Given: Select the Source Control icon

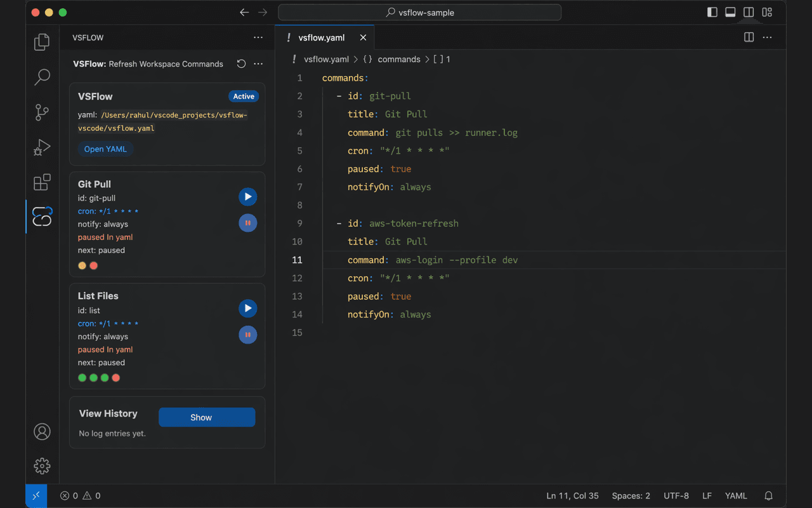Looking at the screenshot, I should pos(42,112).
